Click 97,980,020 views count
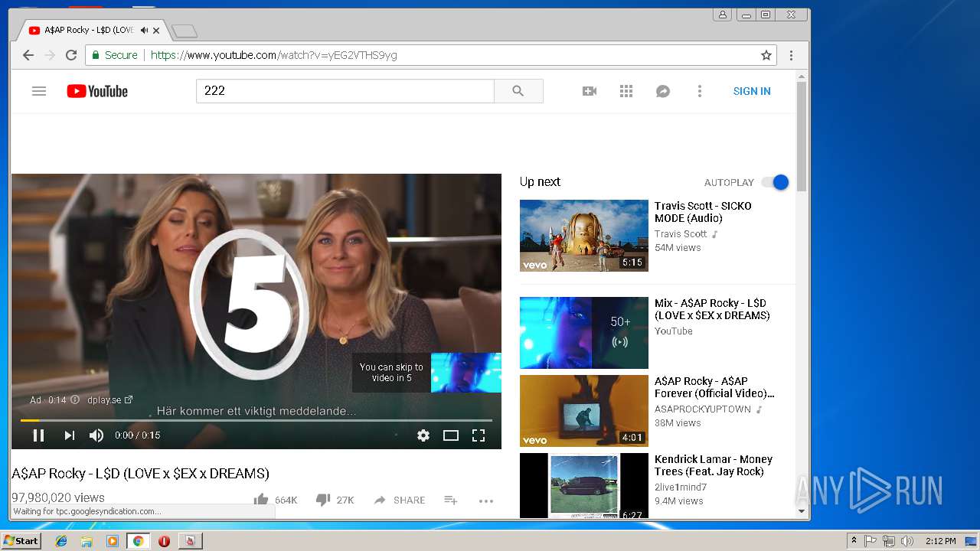The height and width of the screenshot is (551, 980). (x=58, y=497)
